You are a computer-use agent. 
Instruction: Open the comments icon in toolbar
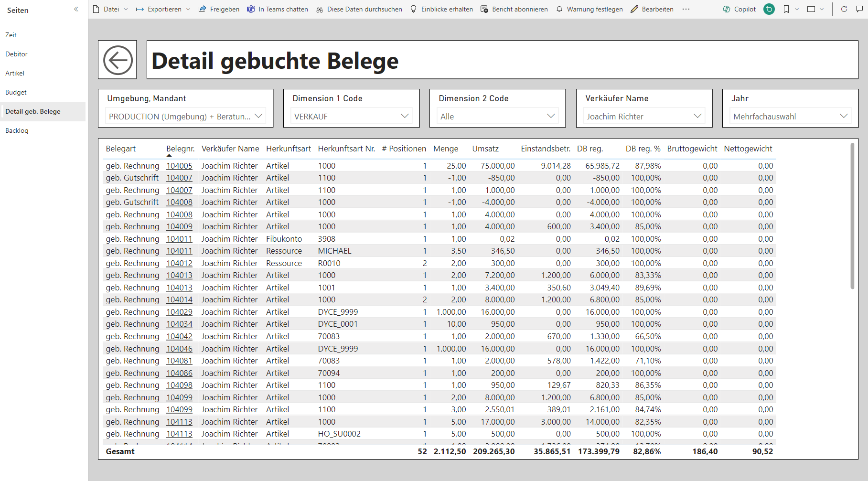[x=859, y=9]
